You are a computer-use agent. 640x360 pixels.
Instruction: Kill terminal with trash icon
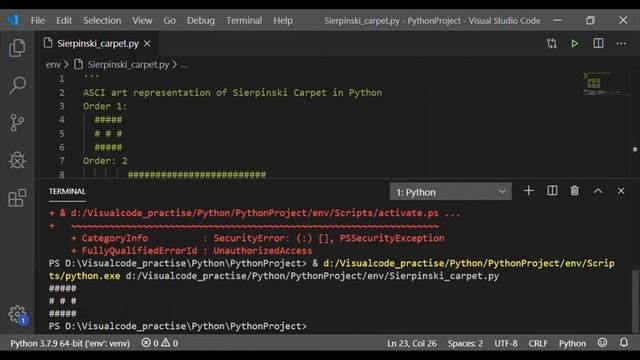(x=575, y=191)
